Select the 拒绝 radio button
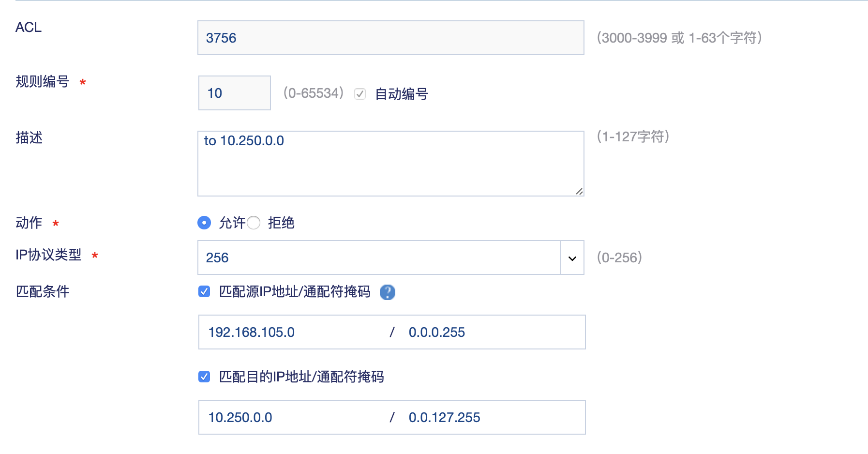868x454 pixels. [x=254, y=223]
